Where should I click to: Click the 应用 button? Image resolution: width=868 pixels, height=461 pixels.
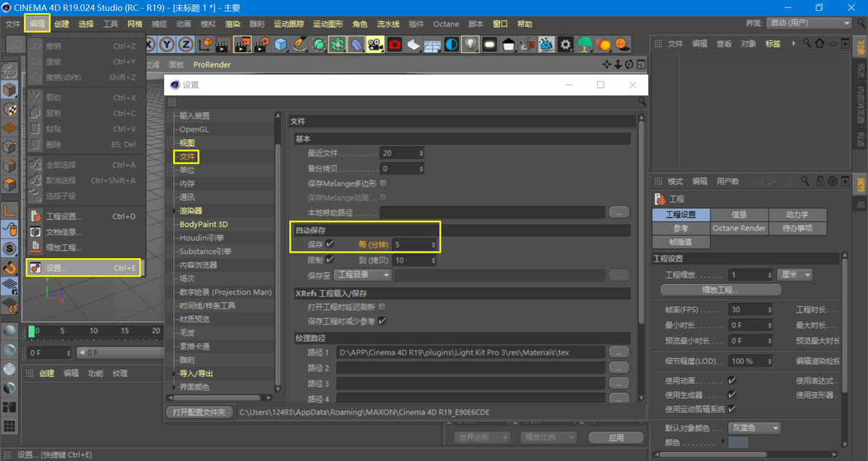tap(616, 437)
